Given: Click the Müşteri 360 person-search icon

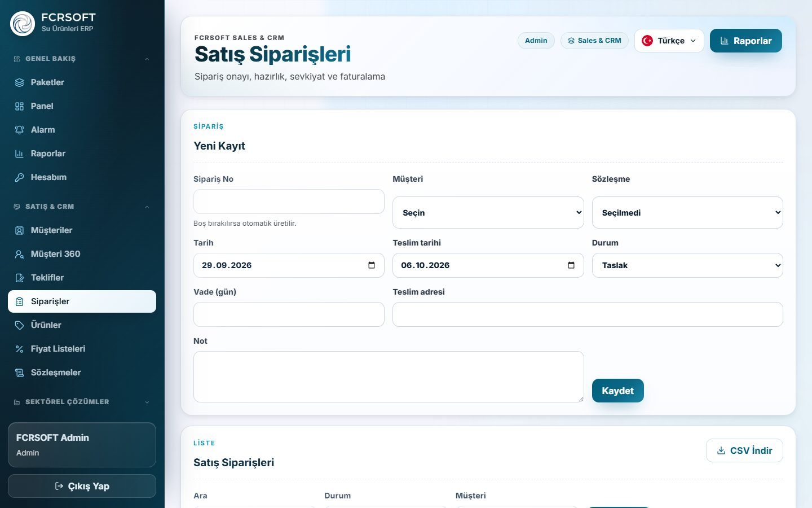Looking at the screenshot, I should pos(19,254).
